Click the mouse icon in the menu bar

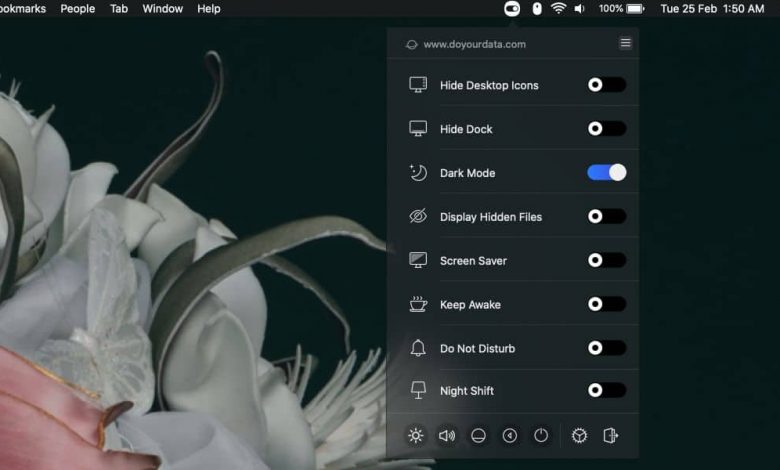(537, 8)
